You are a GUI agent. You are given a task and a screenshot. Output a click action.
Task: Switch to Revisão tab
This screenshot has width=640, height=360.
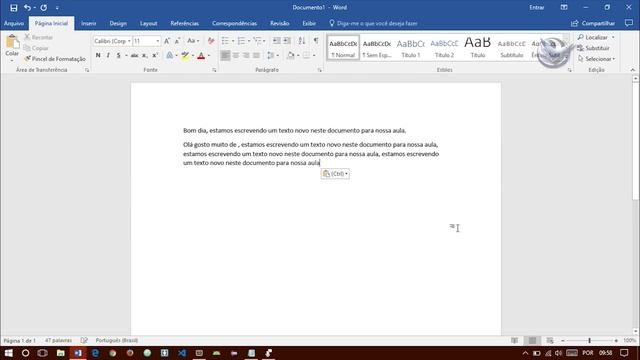pyautogui.click(x=280, y=23)
